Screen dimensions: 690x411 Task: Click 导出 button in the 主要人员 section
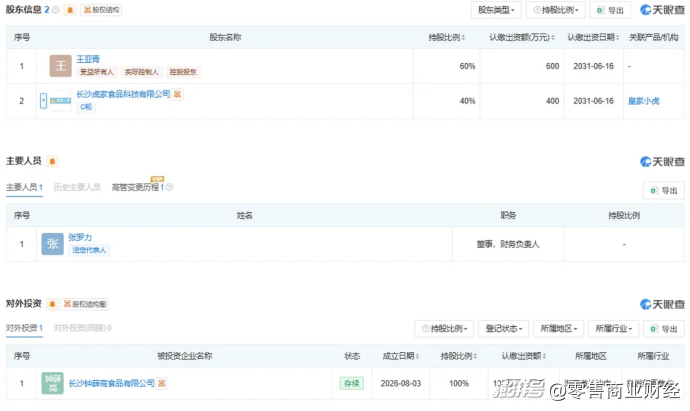(664, 191)
